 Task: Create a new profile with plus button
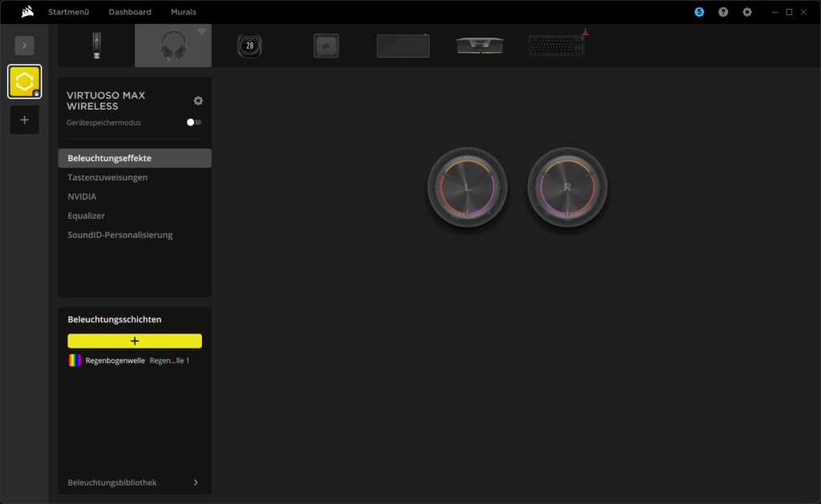[x=24, y=119]
